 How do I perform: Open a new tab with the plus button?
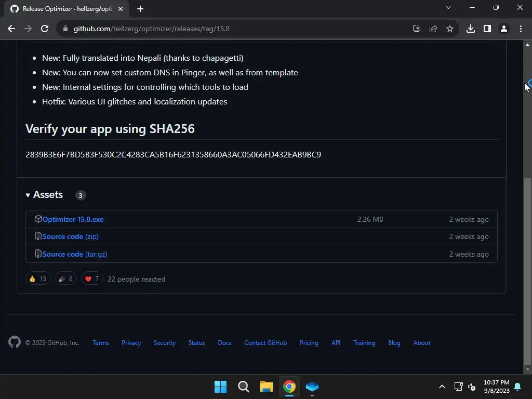140,9
